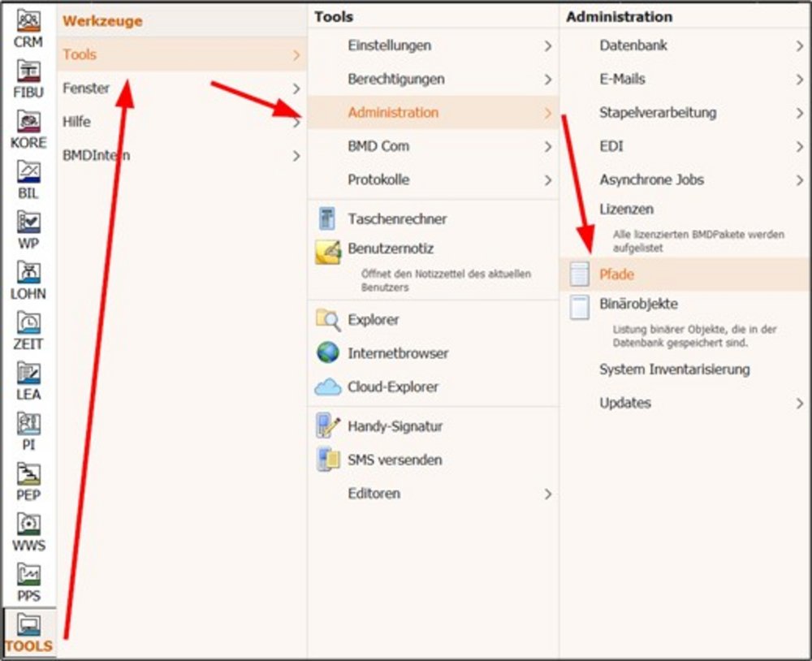Open the Handy-Signatur icon

(x=327, y=426)
